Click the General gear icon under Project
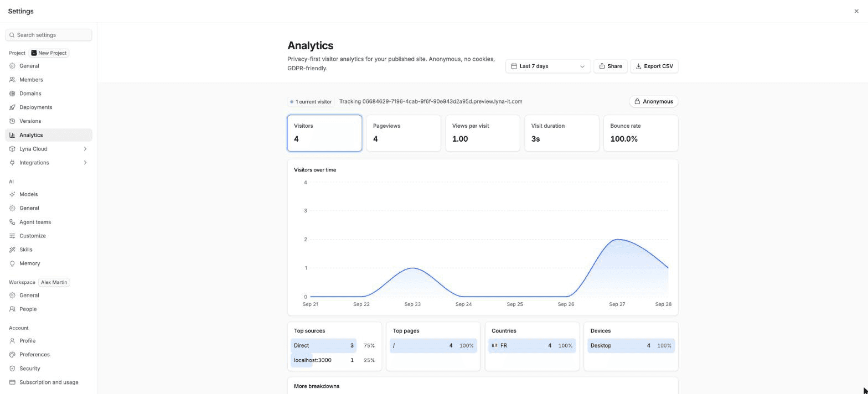This screenshot has height=394, width=868. click(x=12, y=66)
